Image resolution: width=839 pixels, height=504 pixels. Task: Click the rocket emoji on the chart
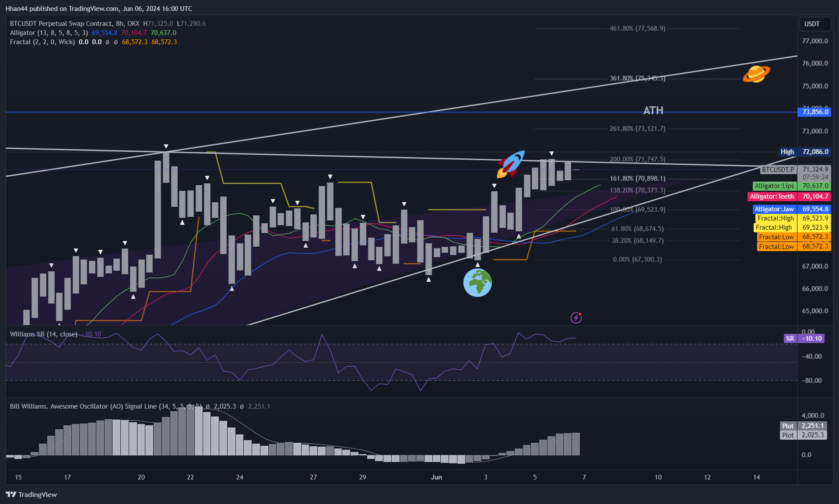511,164
